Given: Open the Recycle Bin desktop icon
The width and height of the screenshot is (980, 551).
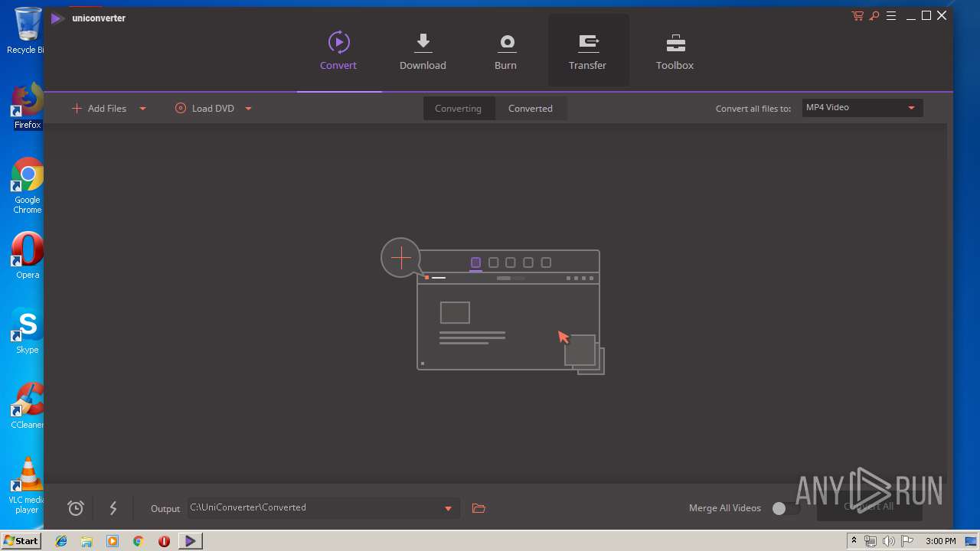Looking at the screenshot, I should (28, 31).
